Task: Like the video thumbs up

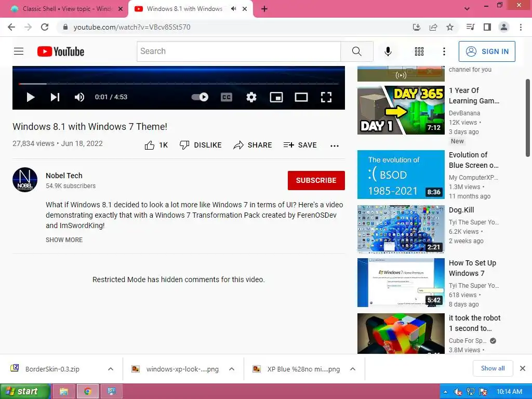Action: (156, 145)
